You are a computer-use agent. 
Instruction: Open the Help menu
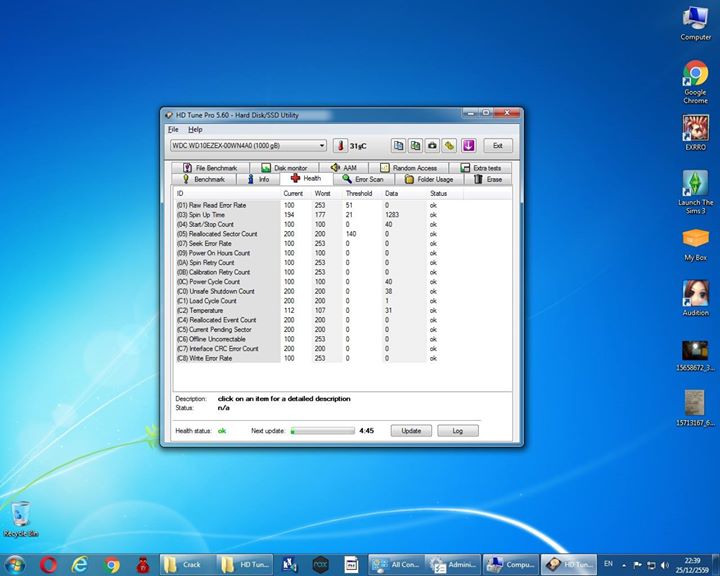pyautogui.click(x=195, y=129)
